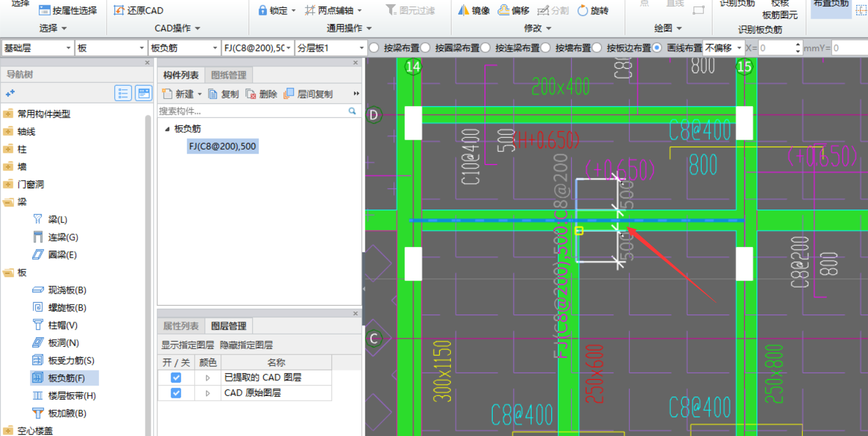
Task: Open the 基础层 floor dropdown
Action: [x=38, y=48]
